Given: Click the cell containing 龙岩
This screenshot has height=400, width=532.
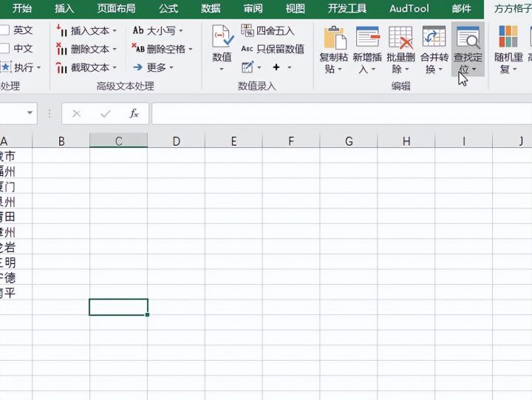Looking at the screenshot, I should [16, 247].
